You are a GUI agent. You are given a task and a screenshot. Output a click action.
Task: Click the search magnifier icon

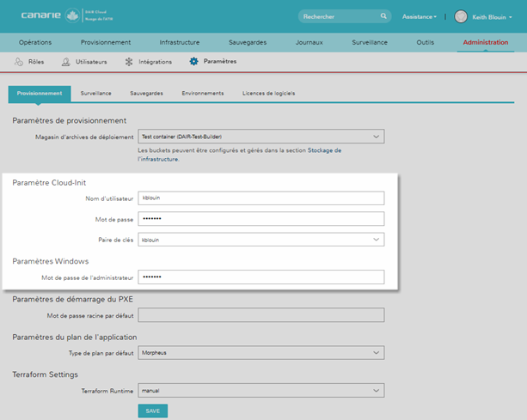point(383,16)
